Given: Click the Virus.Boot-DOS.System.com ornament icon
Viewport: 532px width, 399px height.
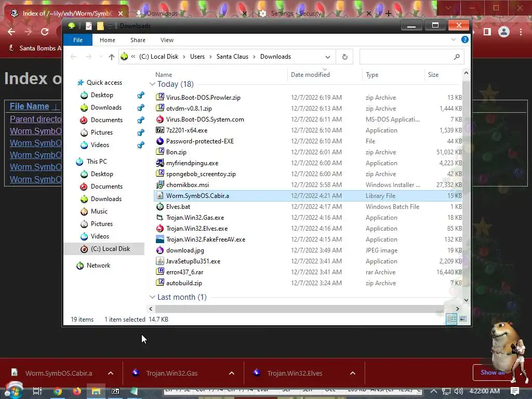Looking at the screenshot, I should tap(160, 119).
